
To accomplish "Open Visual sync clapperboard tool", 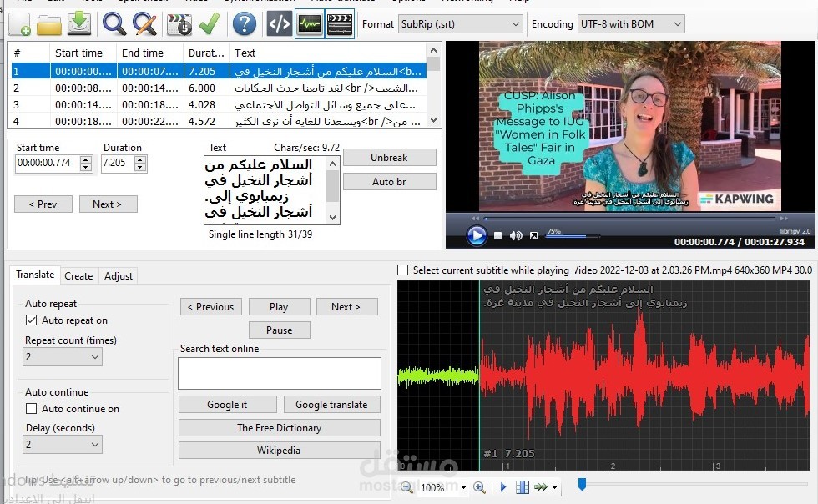I will [x=179, y=24].
